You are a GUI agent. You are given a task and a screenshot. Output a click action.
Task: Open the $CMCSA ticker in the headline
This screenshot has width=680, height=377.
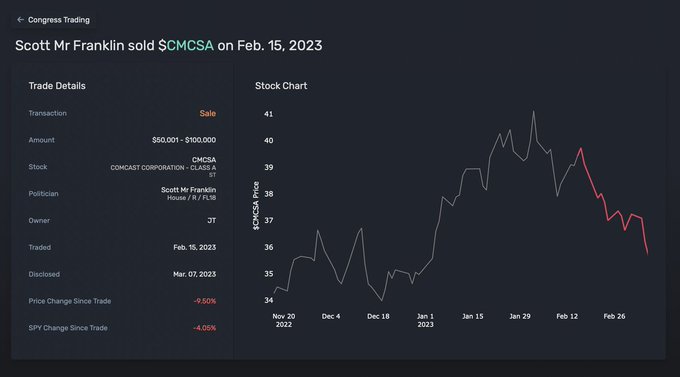[x=186, y=46]
